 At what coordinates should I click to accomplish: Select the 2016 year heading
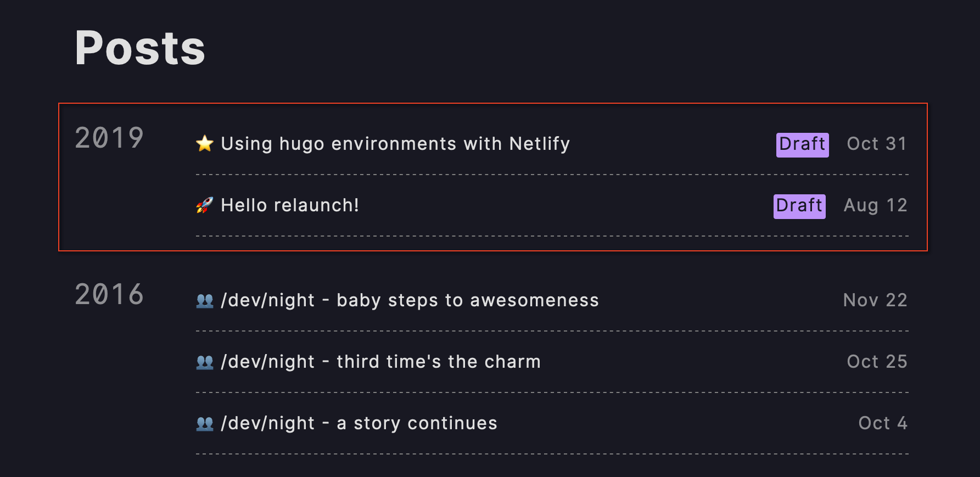pos(109,294)
